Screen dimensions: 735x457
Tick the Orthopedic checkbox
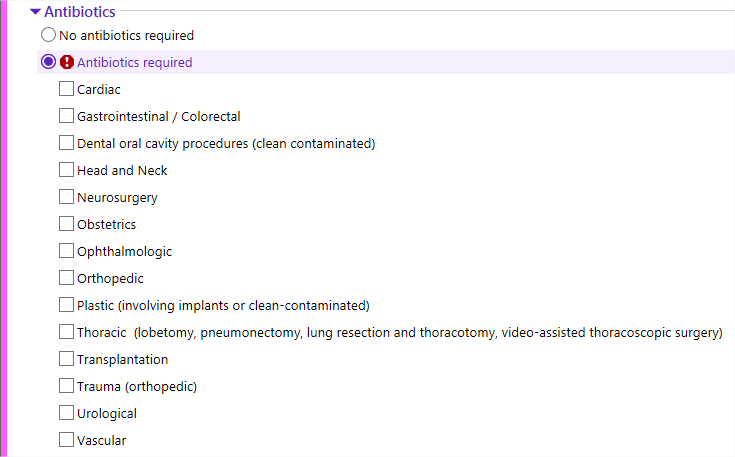click(x=66, y=278)
